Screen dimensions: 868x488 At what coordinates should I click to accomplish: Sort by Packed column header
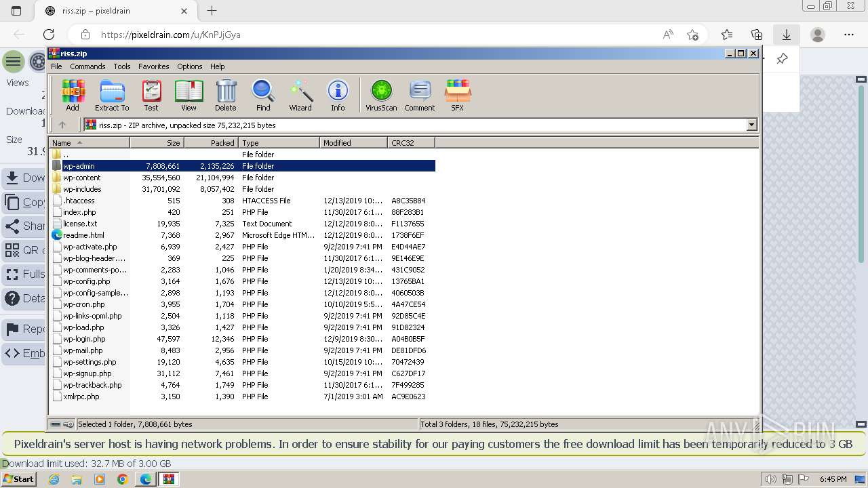tap(211, 143)
